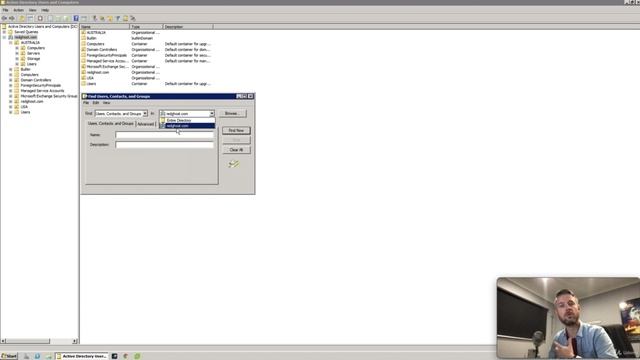Switch to the Advanced tab
This screenshot has height=360, width=640.
pos(145,124)
